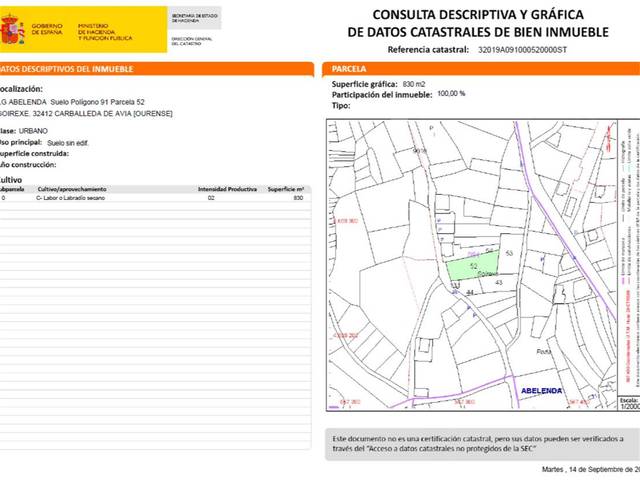The width and height of the screenshot is (640, 480).
Task: Click the productive intensity value '02'
Action: pyautogui.click(x=211, y=198)
